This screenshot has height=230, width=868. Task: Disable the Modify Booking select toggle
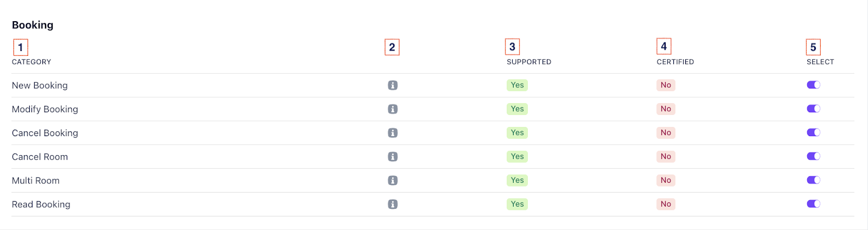[813, 108]
